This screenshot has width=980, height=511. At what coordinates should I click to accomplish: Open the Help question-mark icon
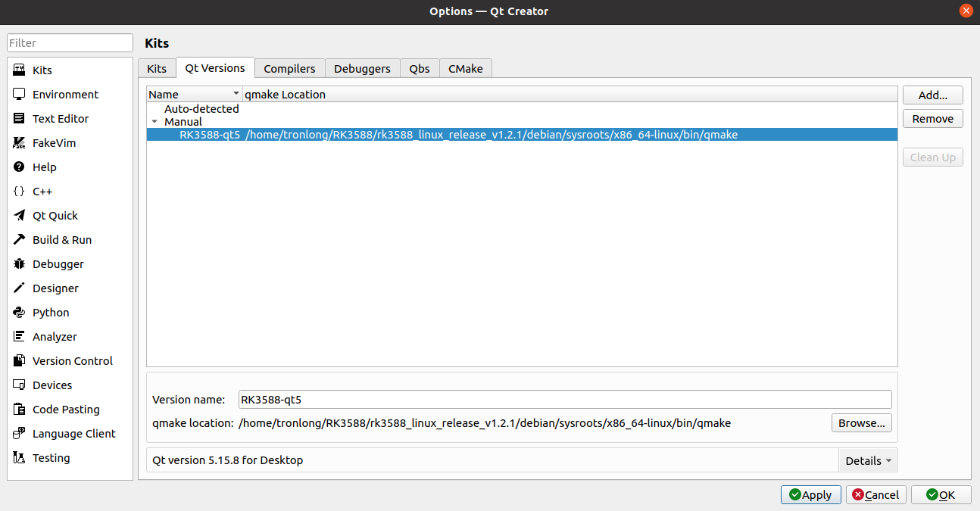[x=19, y=167]
